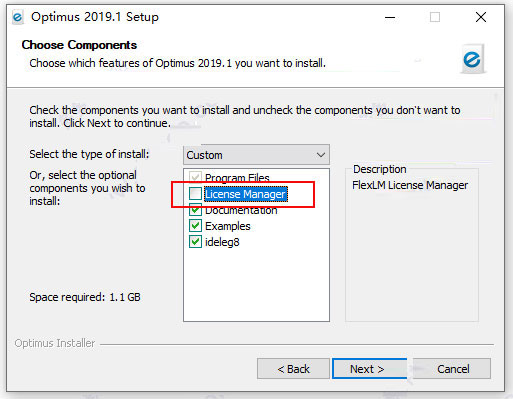Open the install type dropdown showing Custom
The height and width of the screenshot is (399, 513).
coord(256,155)
